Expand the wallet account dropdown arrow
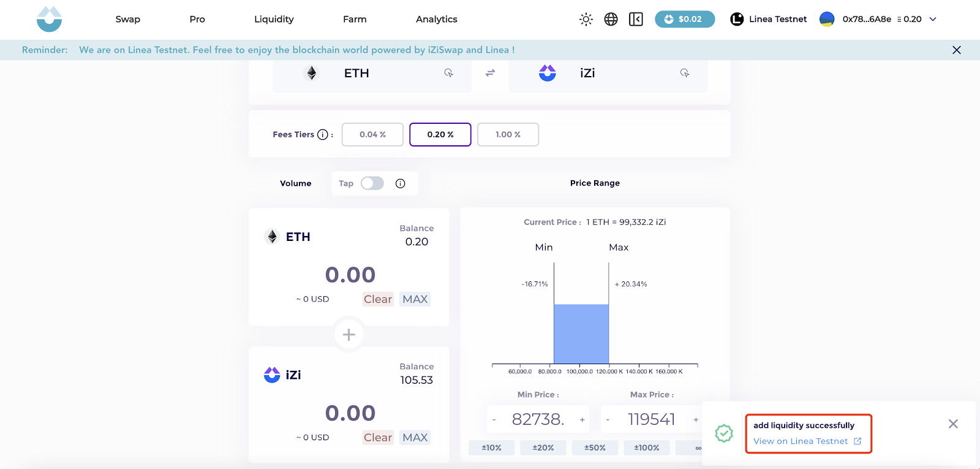 click(x=933, y=19)
